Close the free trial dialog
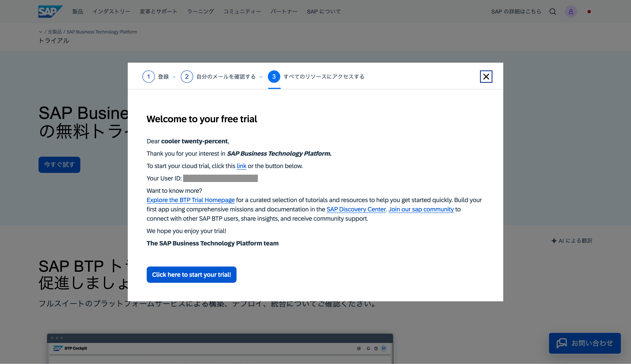 (486, 77)
